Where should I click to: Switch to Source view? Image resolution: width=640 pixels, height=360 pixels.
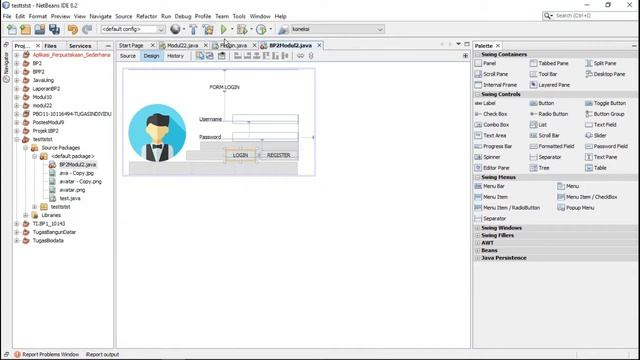tap(128, 56)
